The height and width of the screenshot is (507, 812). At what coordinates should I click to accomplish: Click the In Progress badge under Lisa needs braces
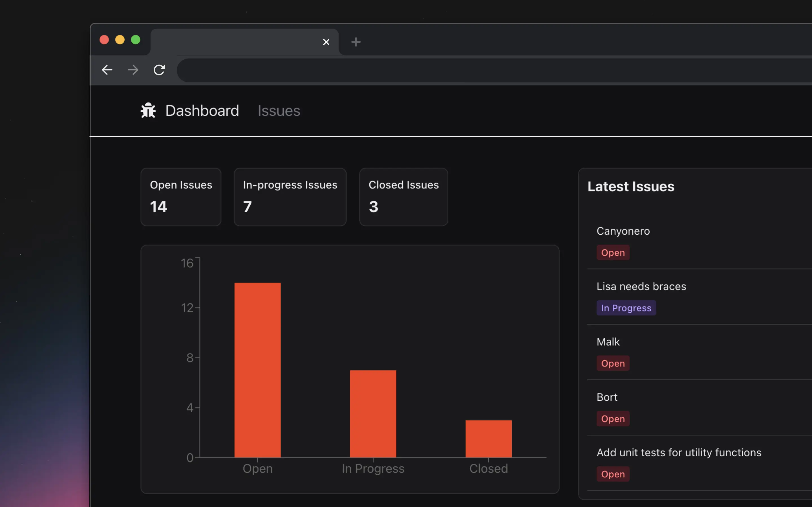pos(626,308)
